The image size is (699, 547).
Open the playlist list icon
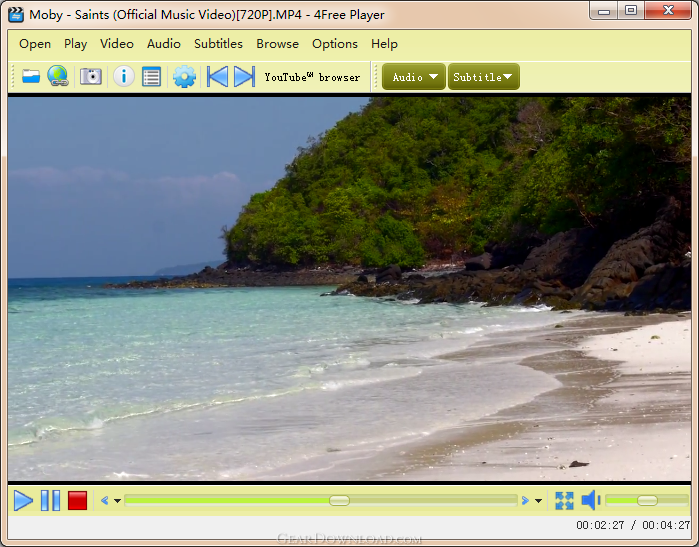point(152,77)
